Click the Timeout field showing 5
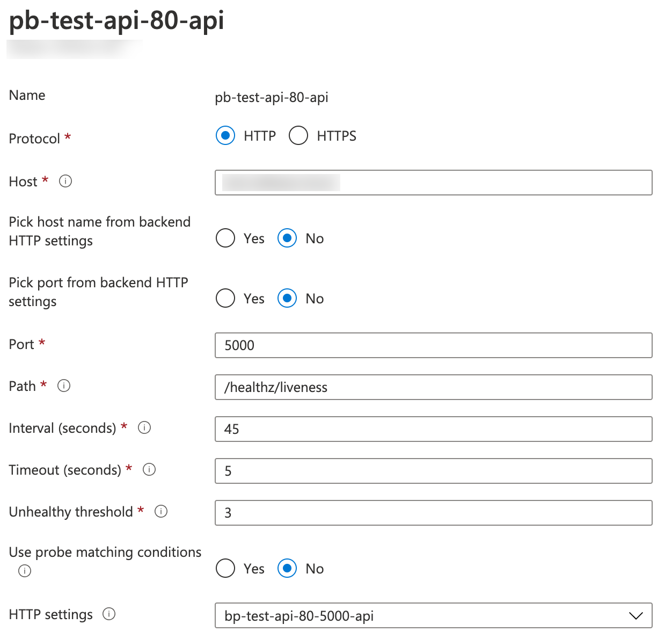The width and height of the screenshot is (672, 639). (433, 471)
